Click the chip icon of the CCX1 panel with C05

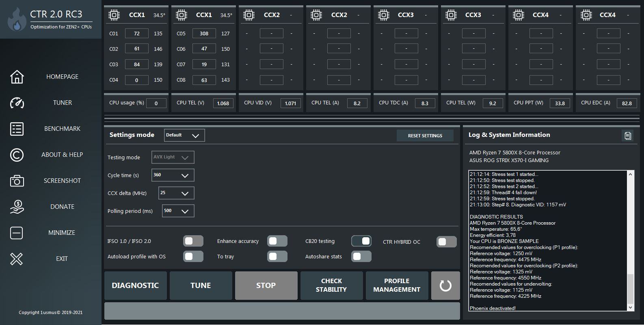[x=182, y=15]
